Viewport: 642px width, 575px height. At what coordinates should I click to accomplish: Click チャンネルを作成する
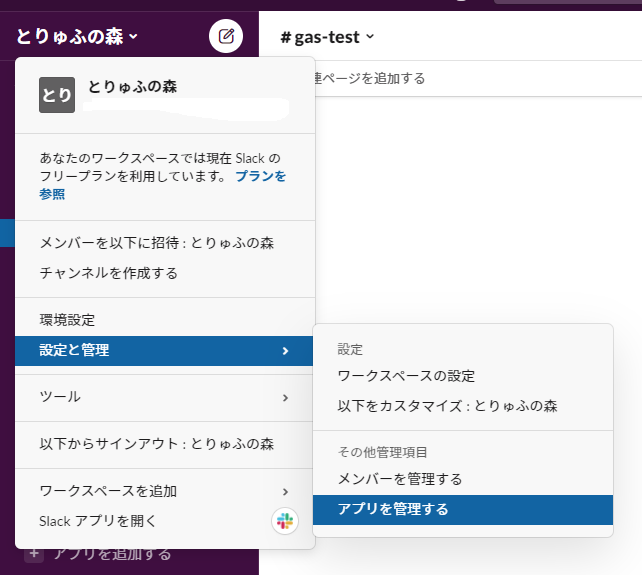165,273
